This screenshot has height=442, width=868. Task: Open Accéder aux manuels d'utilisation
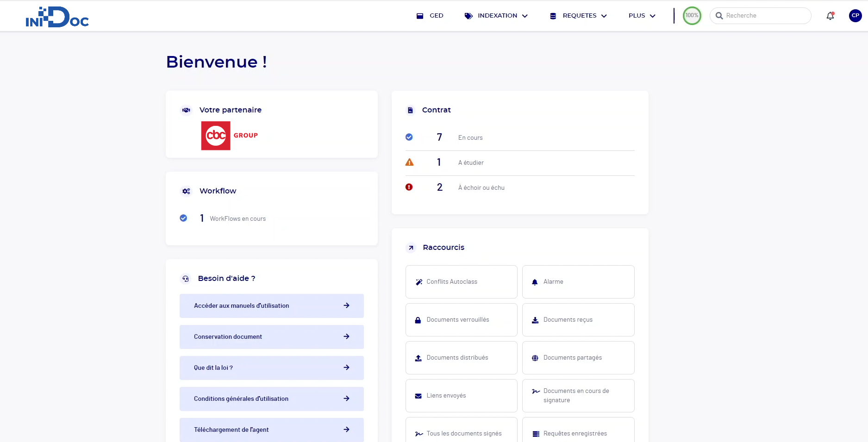tap(271, 306)
